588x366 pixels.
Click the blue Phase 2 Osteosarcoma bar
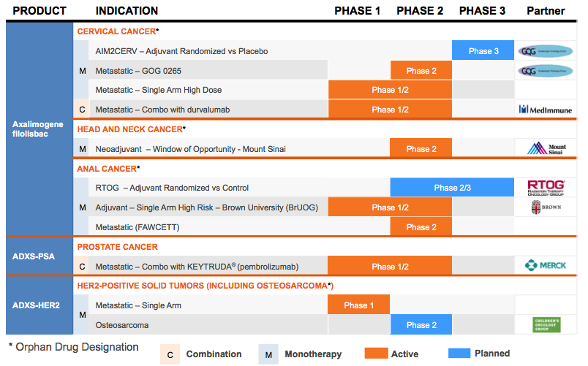[x=421, y=324]
